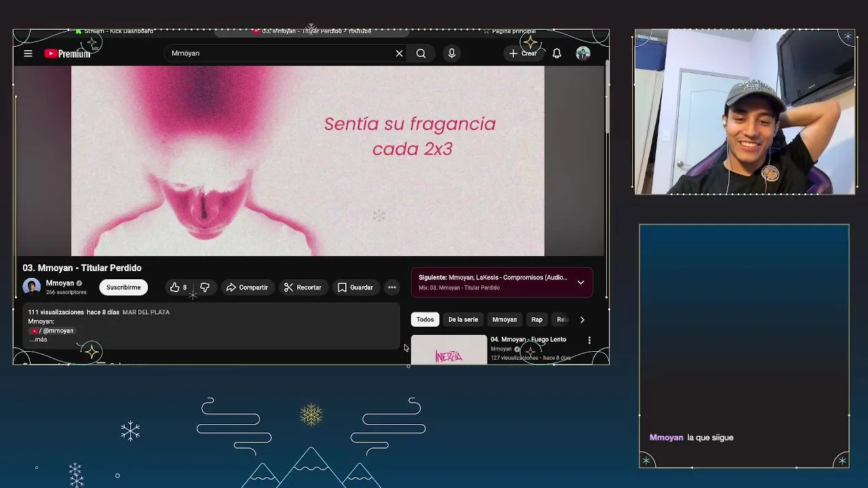Image resolution: width=868 pixels, height=488 pixels.
Task: Save the video with Guardar
Action: 355,287
